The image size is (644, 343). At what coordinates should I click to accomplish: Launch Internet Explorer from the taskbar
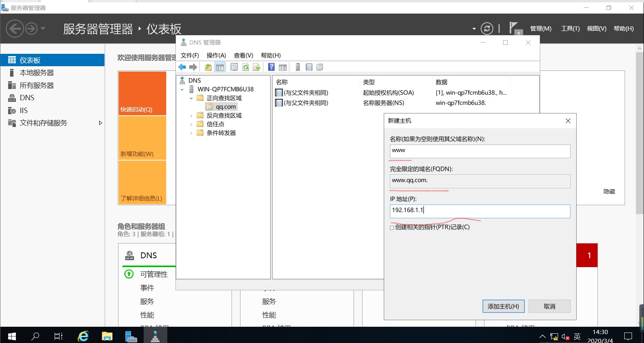(83, 336)
